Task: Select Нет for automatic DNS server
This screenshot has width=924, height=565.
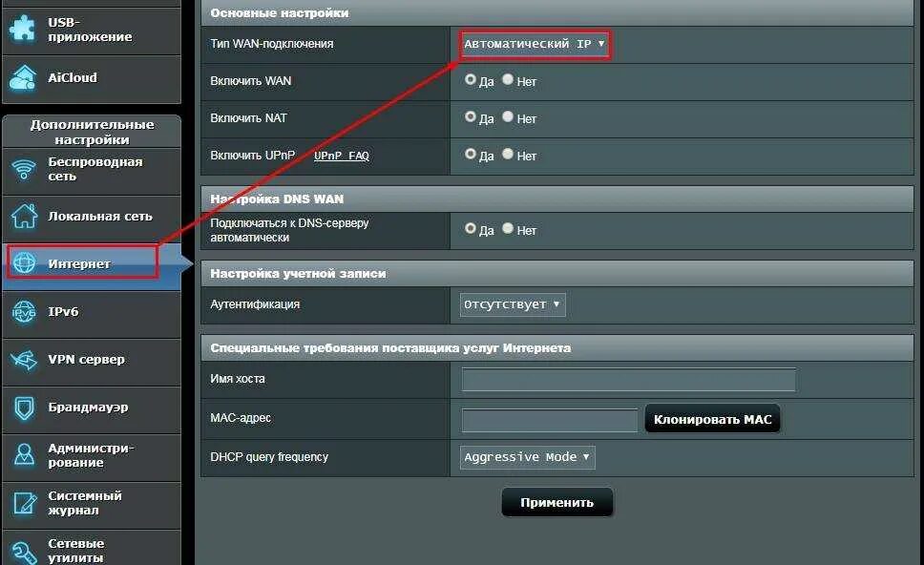Action: click(x=508, y=228)
